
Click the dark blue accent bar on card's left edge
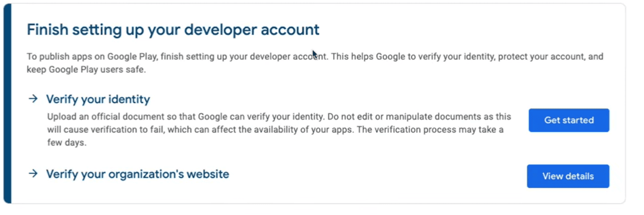pos(7,103)
